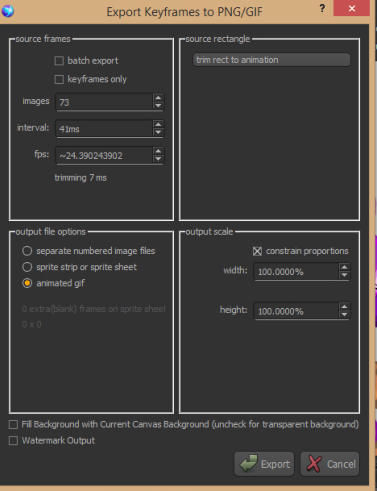Click trim rect to animation button

pos(271,60)
